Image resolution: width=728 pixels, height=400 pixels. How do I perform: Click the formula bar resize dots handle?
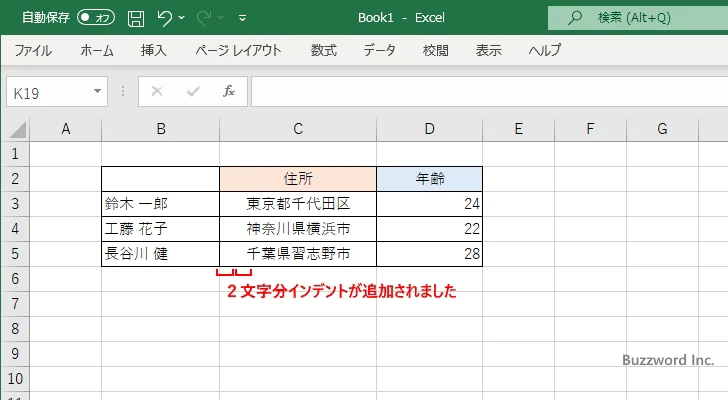click(123, 91)
